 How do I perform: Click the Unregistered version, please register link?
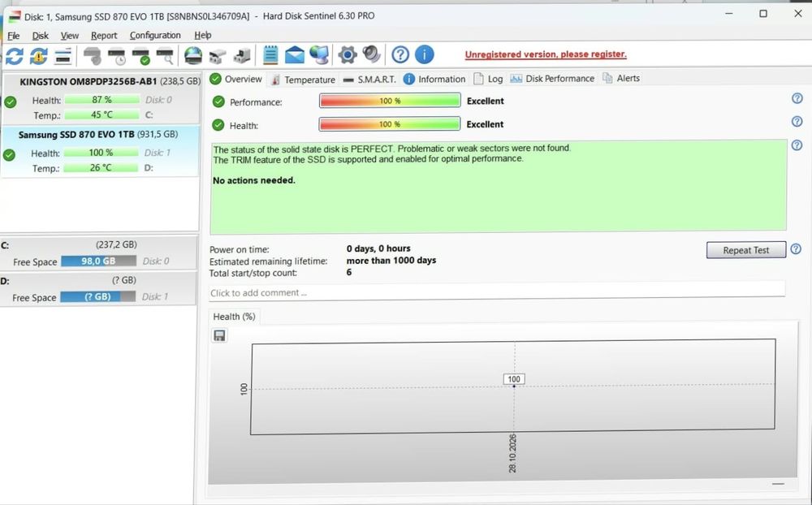tap(546, 54)
